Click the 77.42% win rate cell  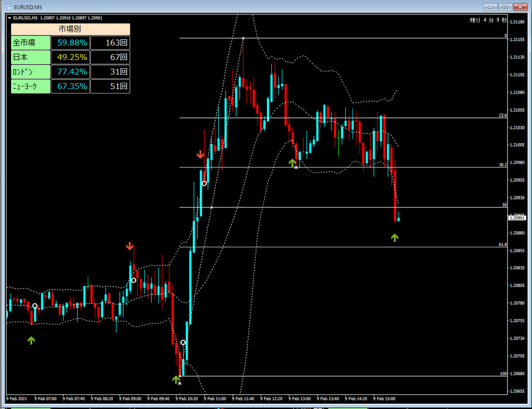[70, 71]
